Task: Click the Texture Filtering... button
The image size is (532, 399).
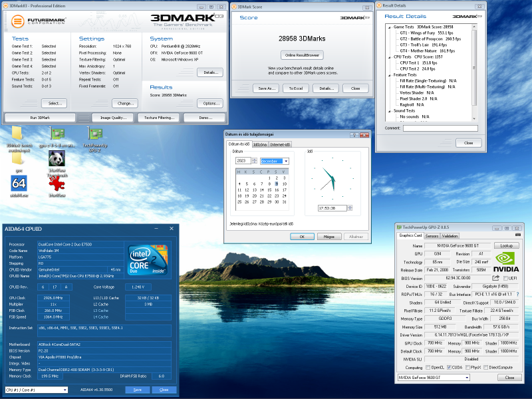Action: (159, 118)
